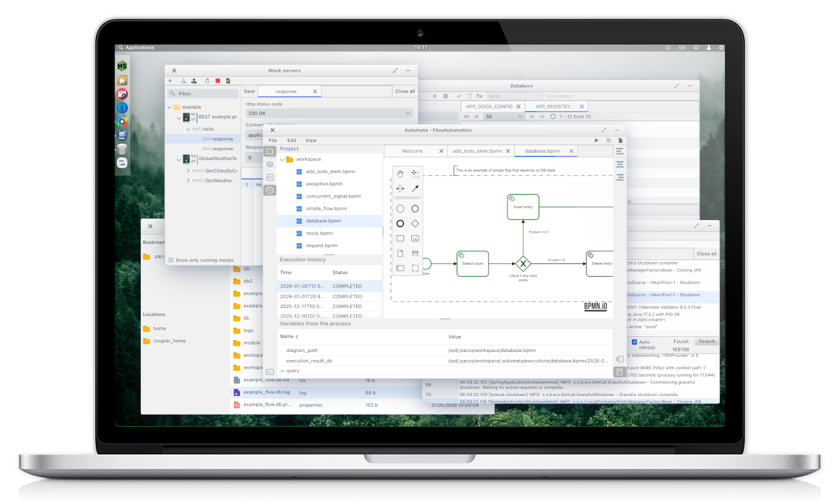Choose the data store shape in palette
840x504 pixels.
point(415,253)
